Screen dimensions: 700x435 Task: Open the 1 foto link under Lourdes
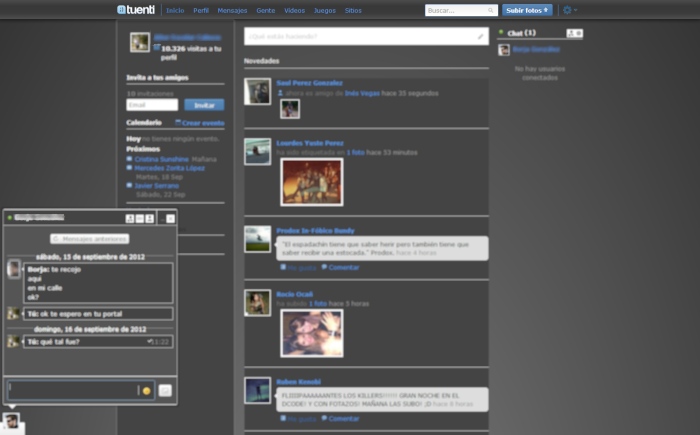[355, 152]
